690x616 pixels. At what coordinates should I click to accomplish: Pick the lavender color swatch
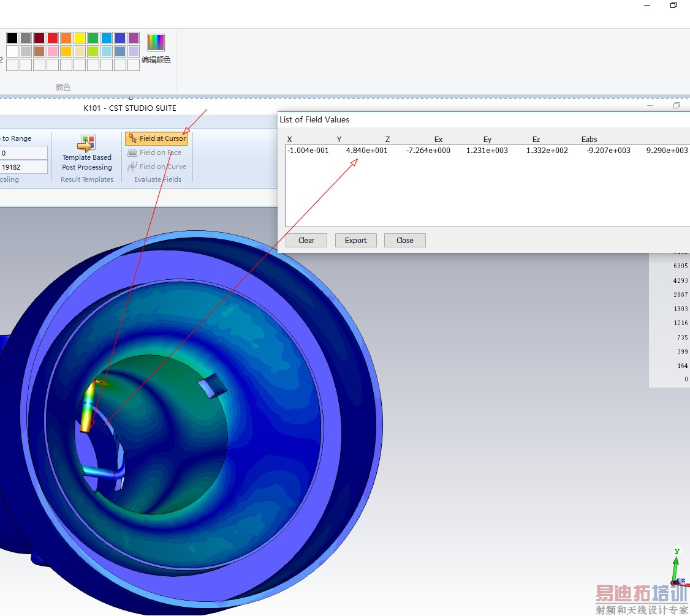[134, 51]
